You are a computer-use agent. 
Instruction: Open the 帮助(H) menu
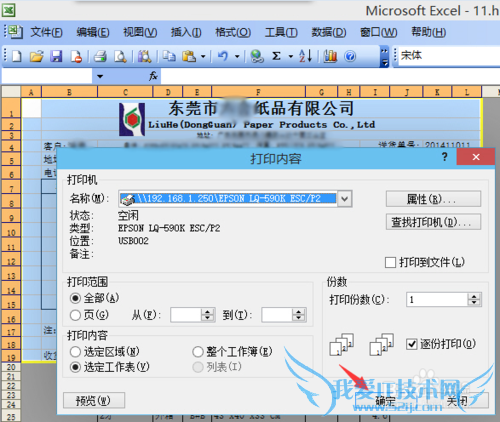pos(428,32)
